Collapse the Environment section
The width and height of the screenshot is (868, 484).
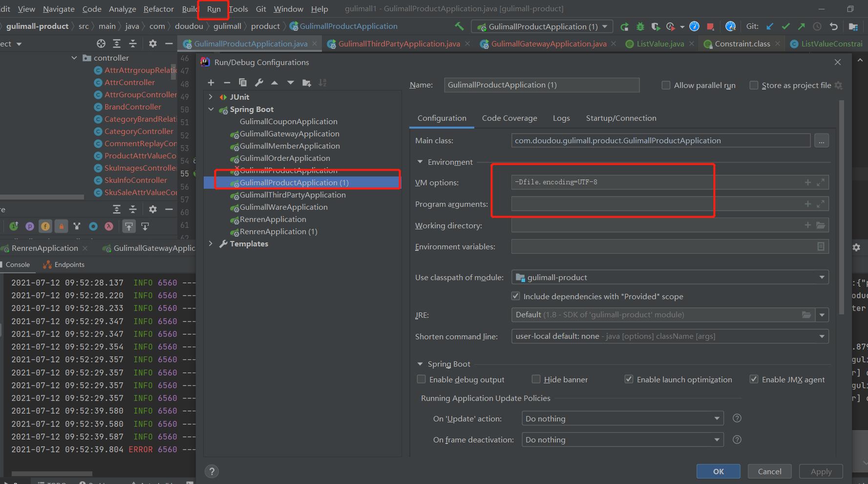point(420,162)
